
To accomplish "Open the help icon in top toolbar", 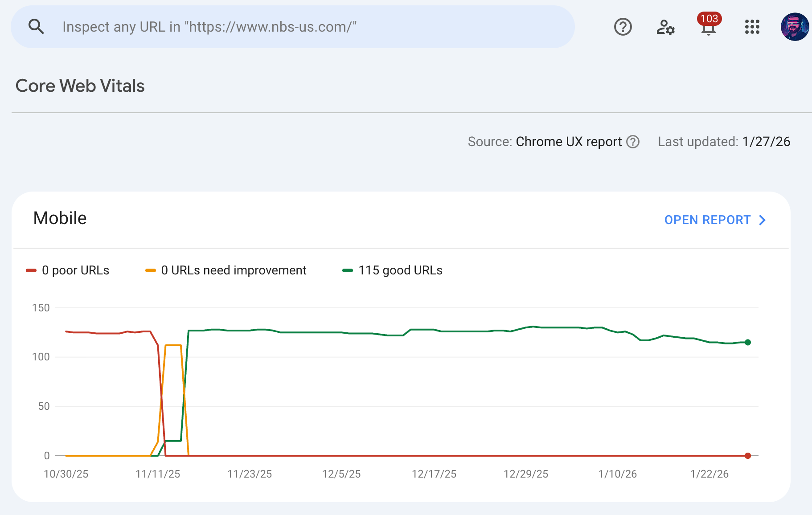I will pyautogui.click(x=623, y=27).
